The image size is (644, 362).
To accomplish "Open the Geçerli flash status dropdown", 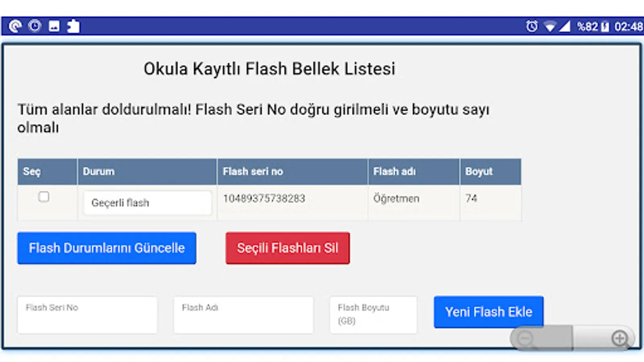I will (x=147, y=203).
